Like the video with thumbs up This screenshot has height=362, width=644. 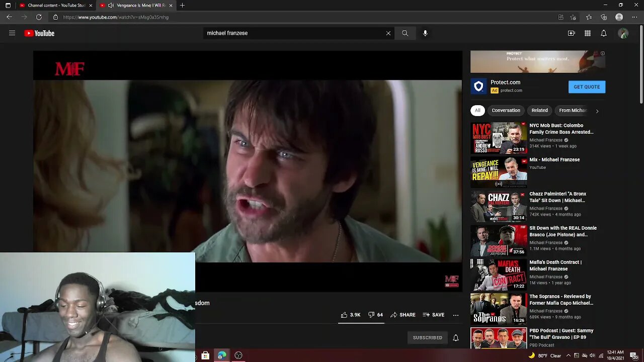pos(351,315)
